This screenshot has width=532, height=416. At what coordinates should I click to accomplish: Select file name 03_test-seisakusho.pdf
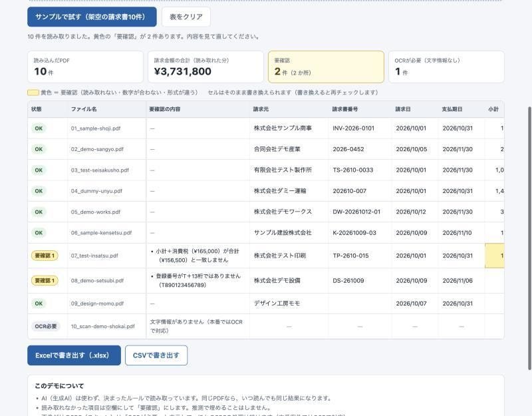100,170
